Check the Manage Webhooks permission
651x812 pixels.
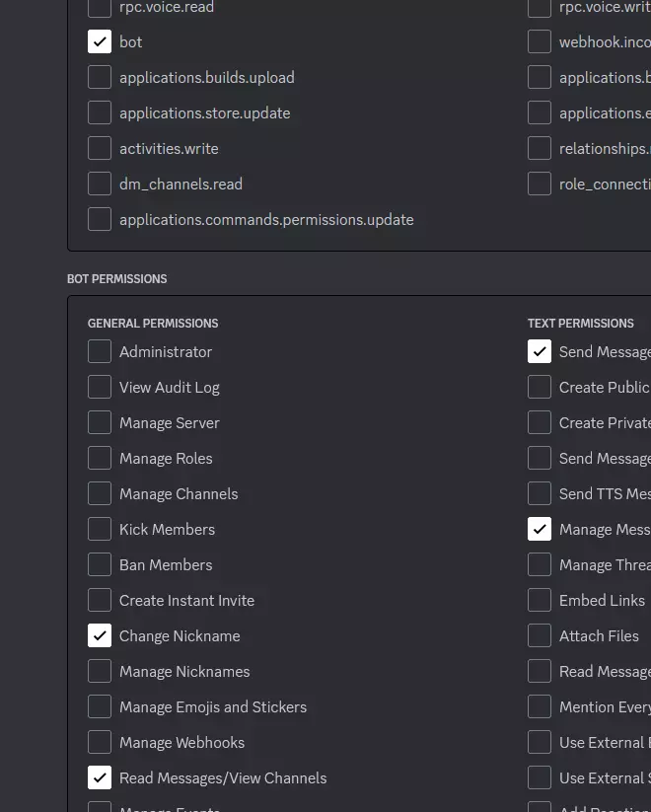pyautogui.click(x=100, y=743)
